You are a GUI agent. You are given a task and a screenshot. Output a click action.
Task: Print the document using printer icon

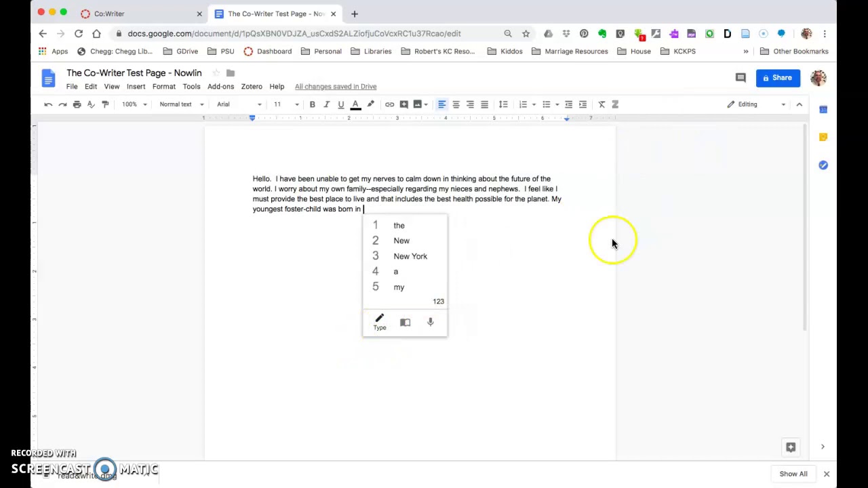77,104
